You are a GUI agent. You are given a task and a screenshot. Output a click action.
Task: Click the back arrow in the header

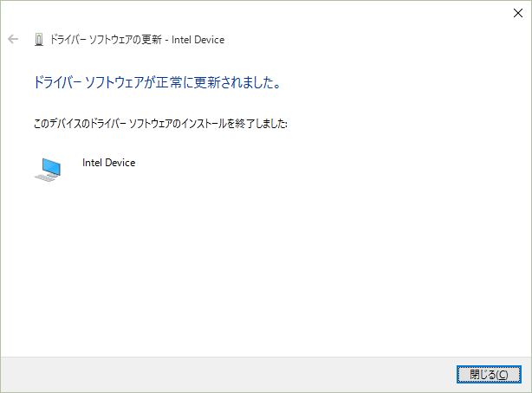click(x=12, y=40)
